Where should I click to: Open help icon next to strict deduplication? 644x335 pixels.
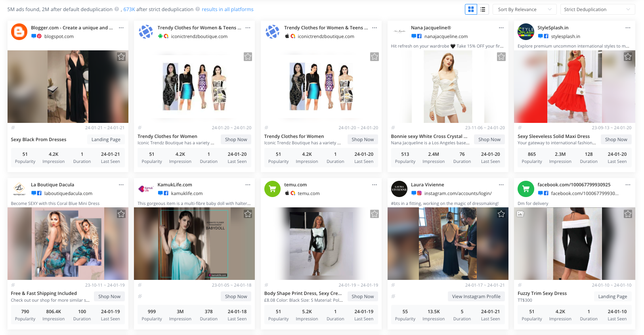(x=197, y=9)
